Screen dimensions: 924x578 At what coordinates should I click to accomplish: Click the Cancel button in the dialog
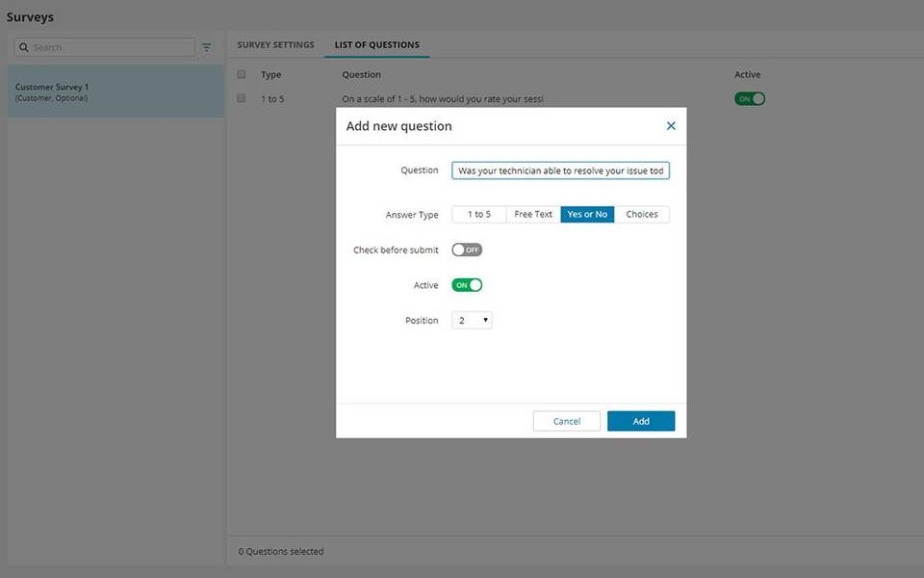(x=566, y=421)
